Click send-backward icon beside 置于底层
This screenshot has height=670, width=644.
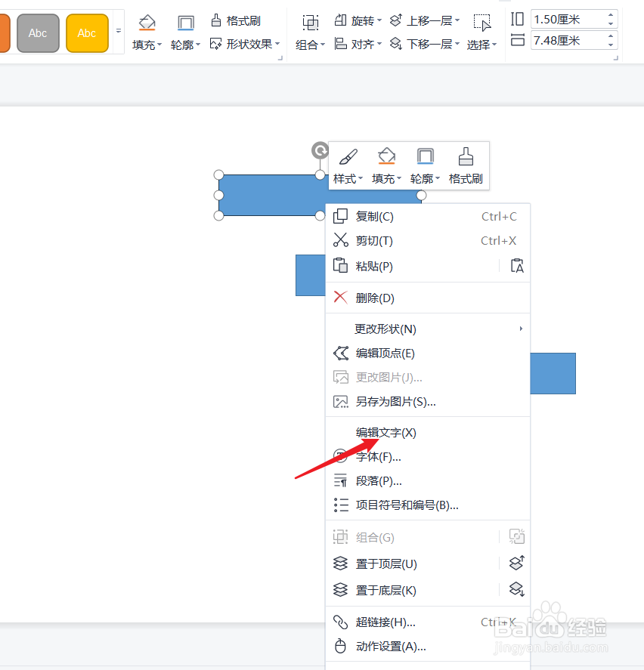(516, 589)
